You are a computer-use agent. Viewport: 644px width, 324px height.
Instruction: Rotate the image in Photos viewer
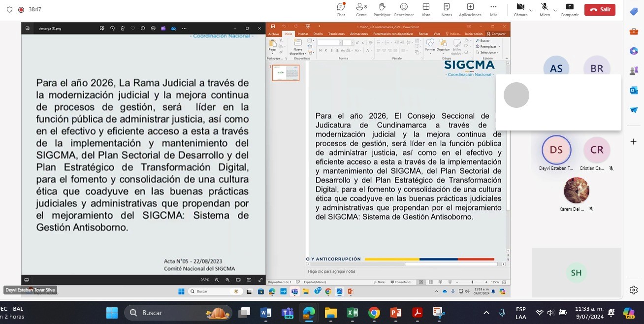pos(112,29)
